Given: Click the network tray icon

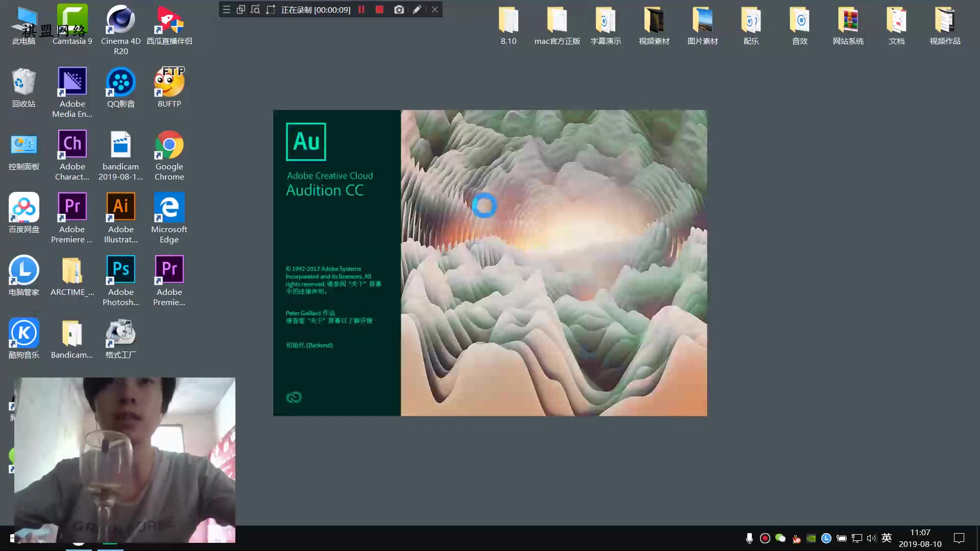Looking at the screenshot, I should 857,538.
